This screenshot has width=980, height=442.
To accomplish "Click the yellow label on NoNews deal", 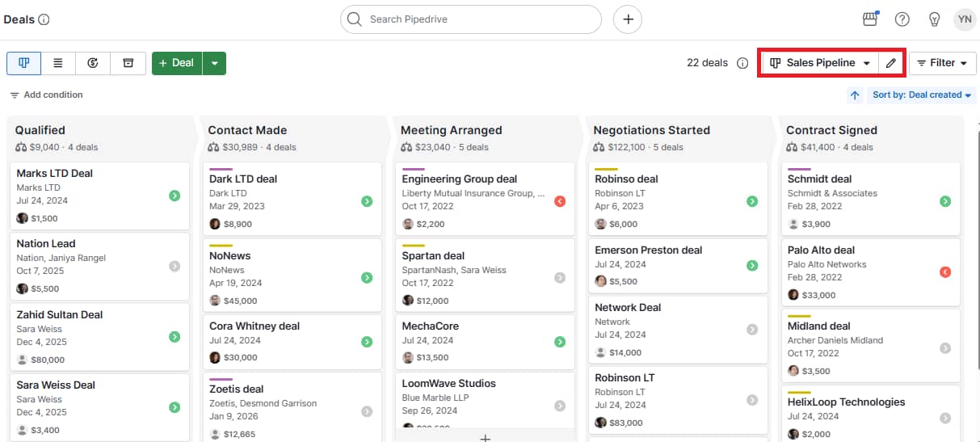I will (221, 246).
